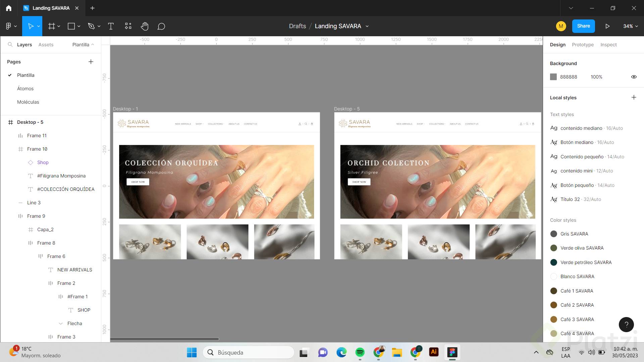
Task: Select the Hand tool
Action: pos(145,26)
